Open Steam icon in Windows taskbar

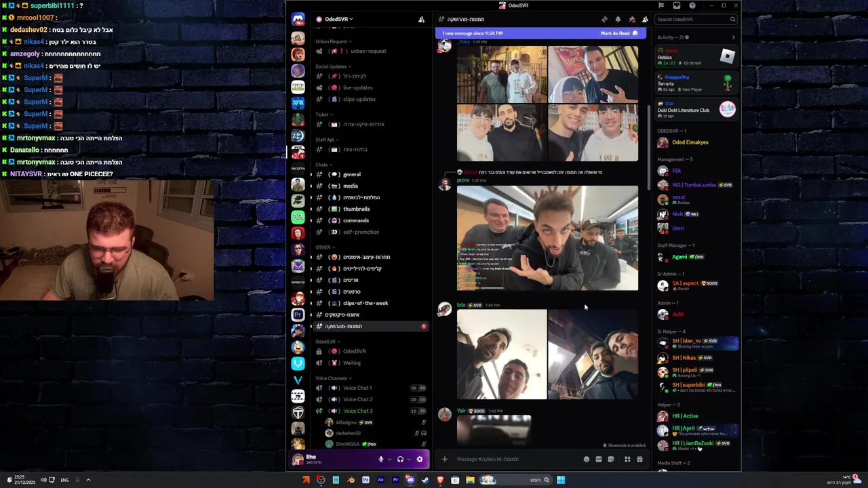425,480
